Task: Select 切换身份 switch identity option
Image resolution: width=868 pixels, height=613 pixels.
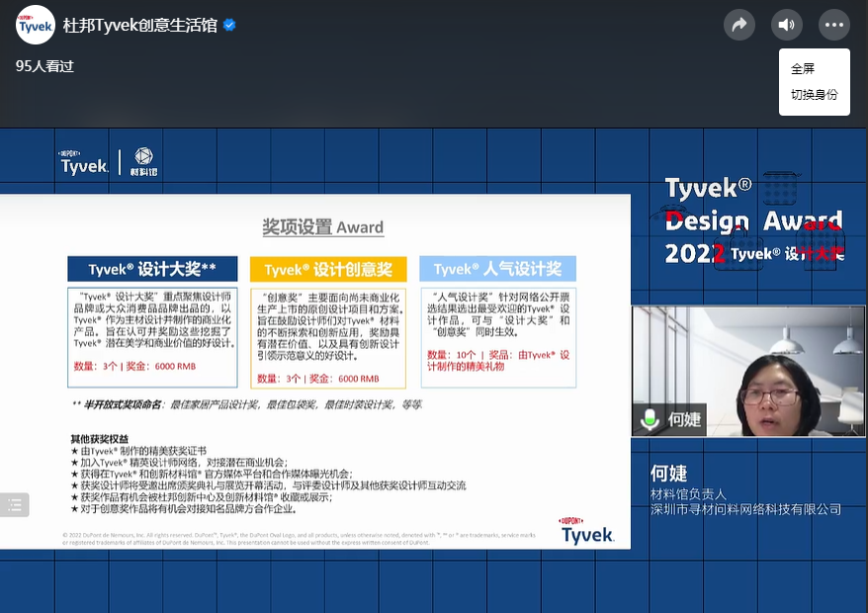Action: click(x=815, y=95)
